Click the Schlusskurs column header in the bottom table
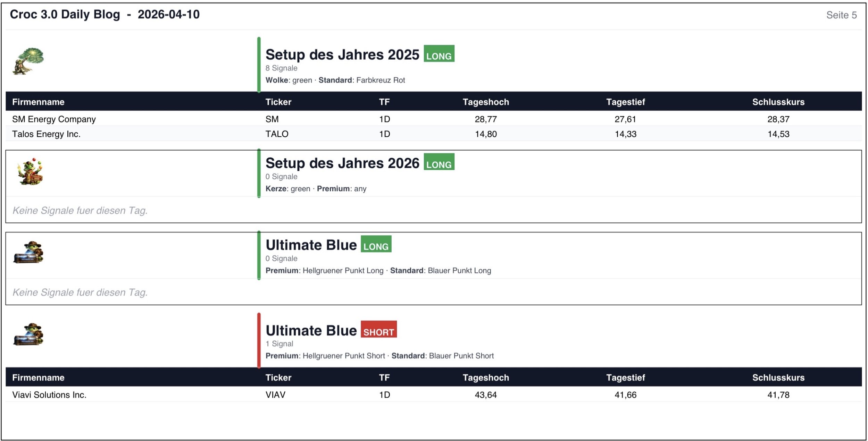Screen dimensions: 868x441 (778, 378)
